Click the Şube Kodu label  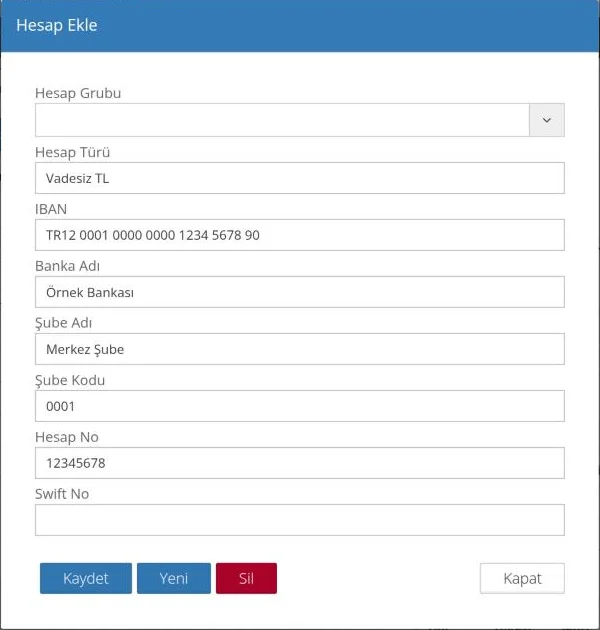coord(70,380)
